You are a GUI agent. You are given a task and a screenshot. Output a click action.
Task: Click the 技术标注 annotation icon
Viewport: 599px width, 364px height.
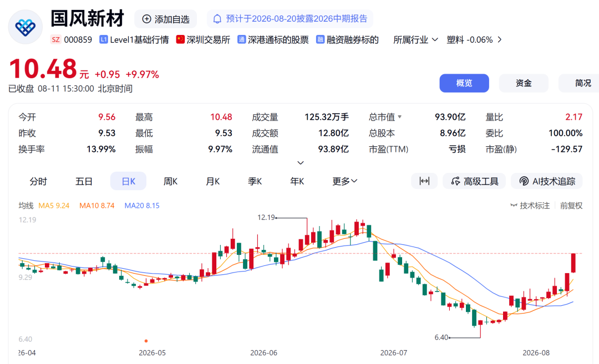tap(514, 206)
